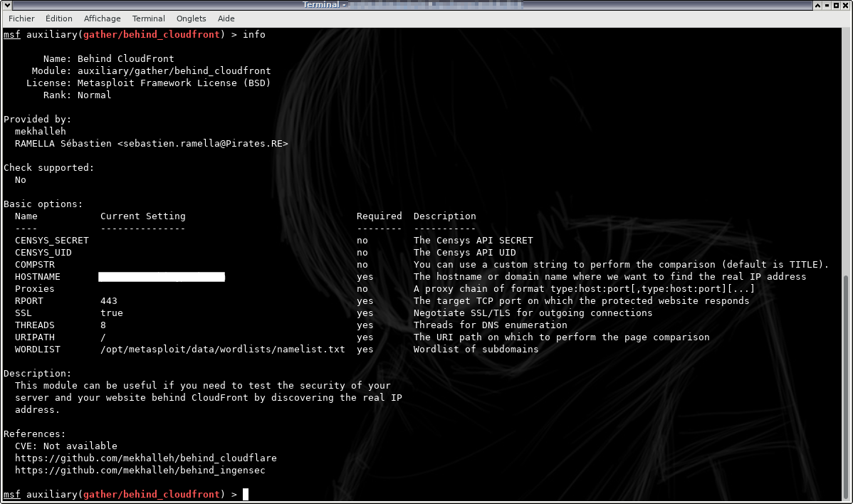Open the Fichier menu
Viewport: 853px width, 504px height.
[x=21, y=19]
